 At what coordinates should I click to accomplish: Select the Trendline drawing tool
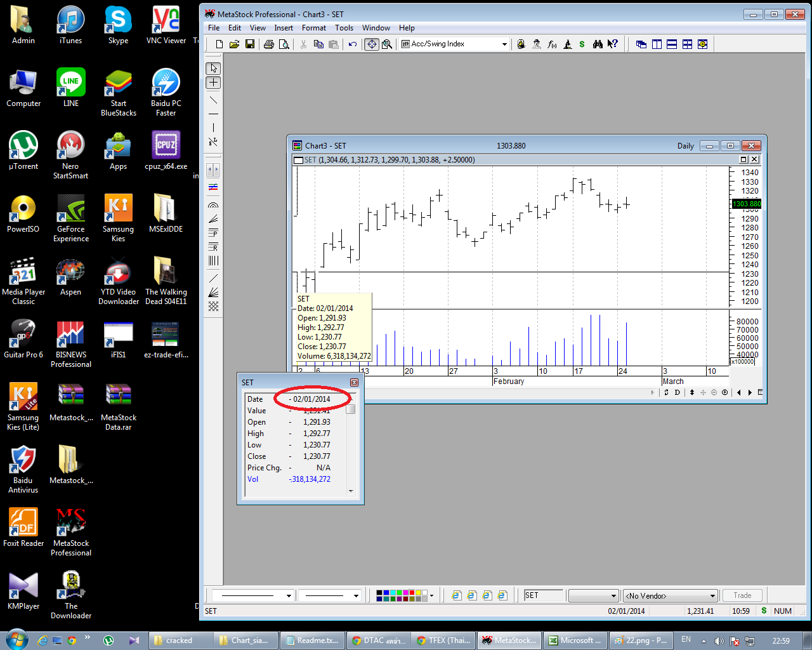point(214,100)
